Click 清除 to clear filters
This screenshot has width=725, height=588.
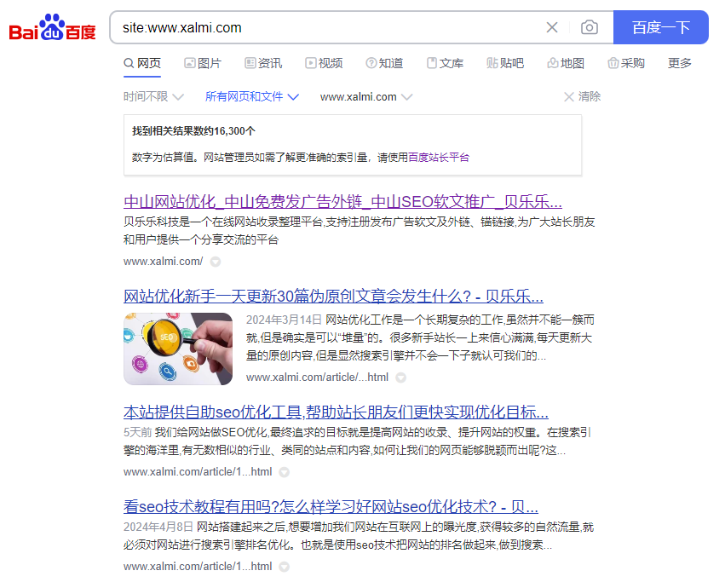tap(582, 96)
